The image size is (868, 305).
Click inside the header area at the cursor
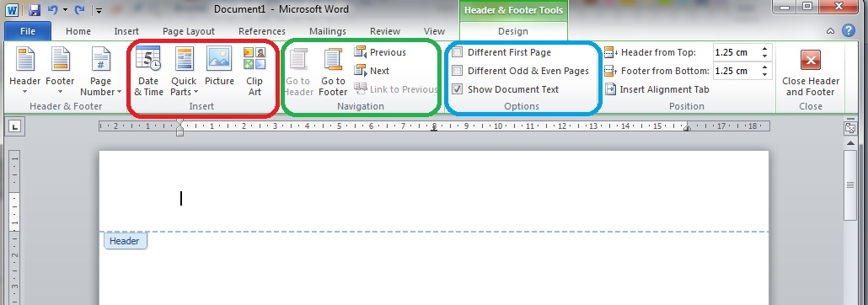click(x=181, y=198)
